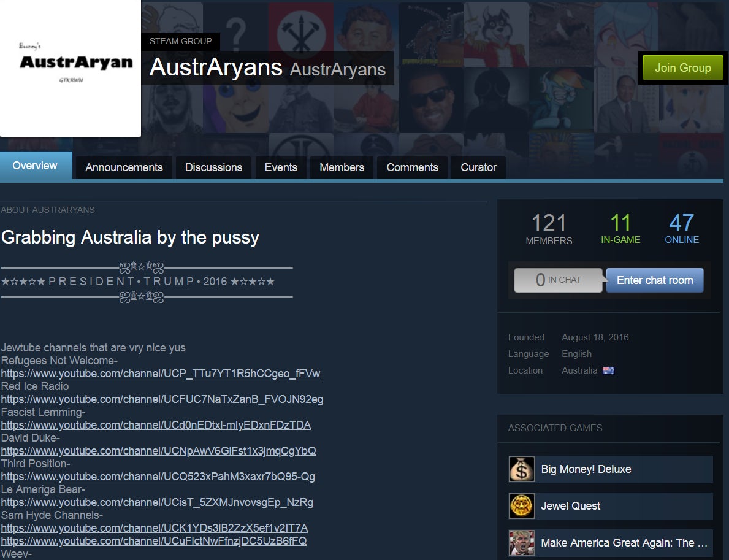View the Comments tab
This screenshot has width=729, height=560.
tap(412, 167)
